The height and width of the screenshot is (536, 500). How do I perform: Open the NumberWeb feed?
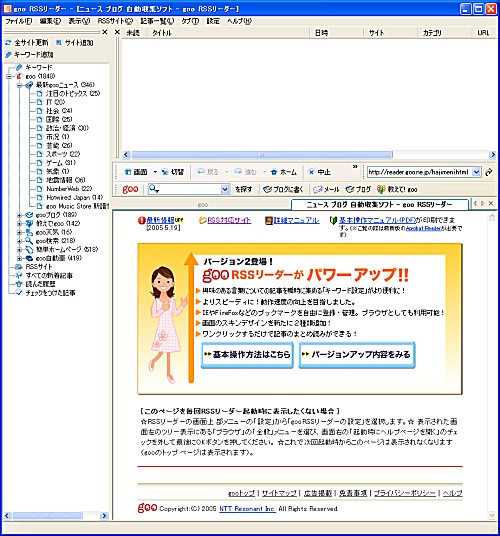click(69, 189)
